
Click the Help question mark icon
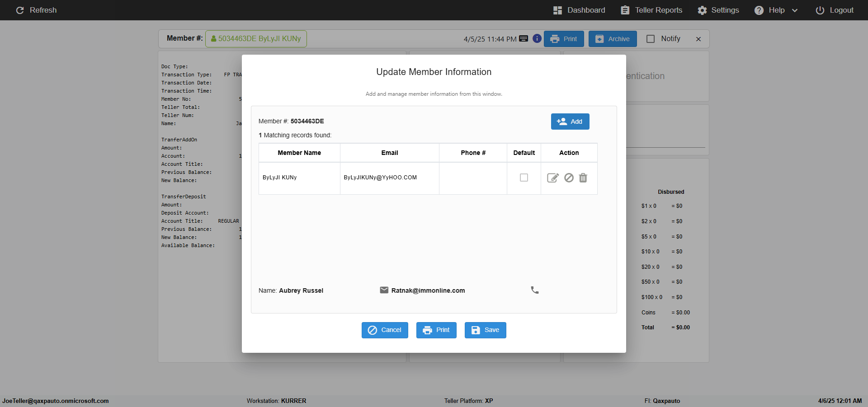tap(759, 10)
